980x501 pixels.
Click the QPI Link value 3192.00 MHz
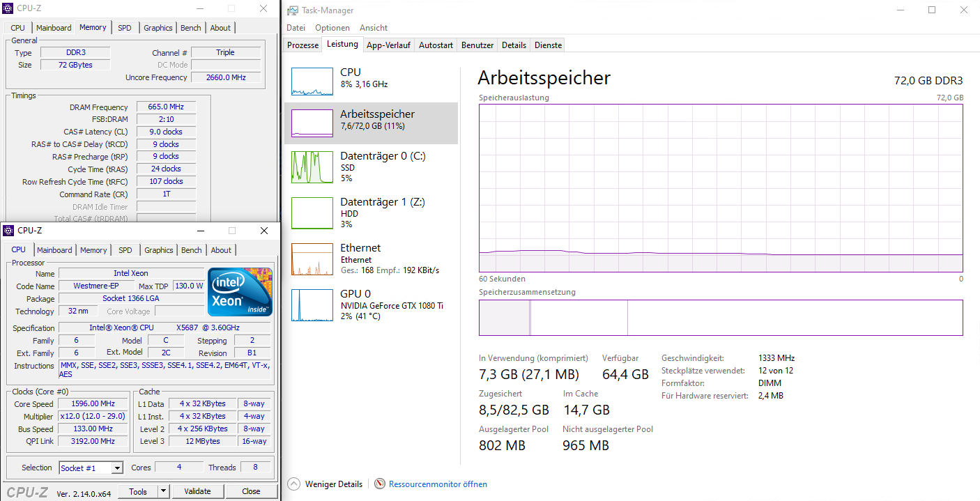point(93,441)
